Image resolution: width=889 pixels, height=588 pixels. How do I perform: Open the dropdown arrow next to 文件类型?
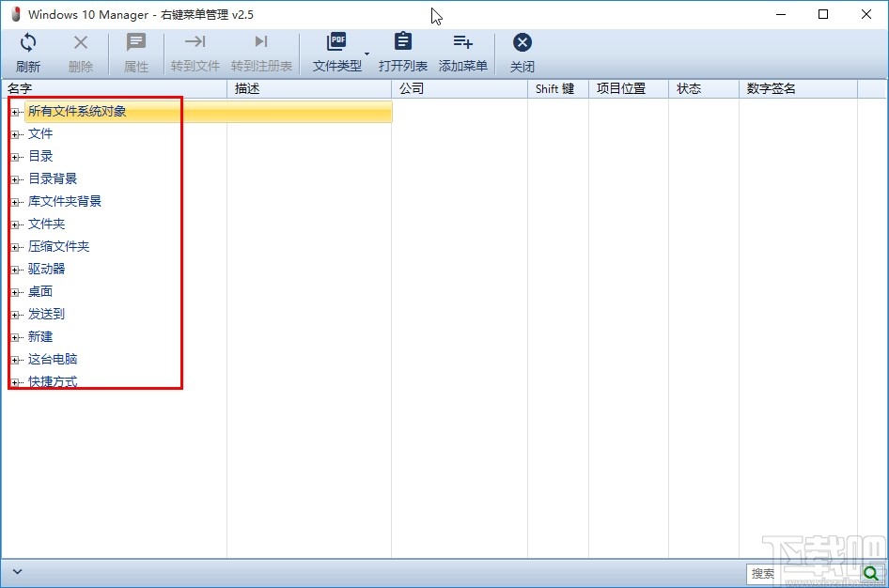pyautogui.click(x=367, y=54)
